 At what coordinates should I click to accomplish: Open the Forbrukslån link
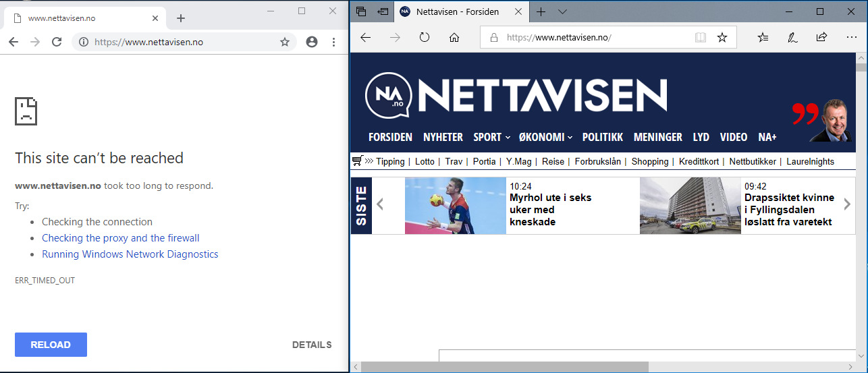[598, 162]
